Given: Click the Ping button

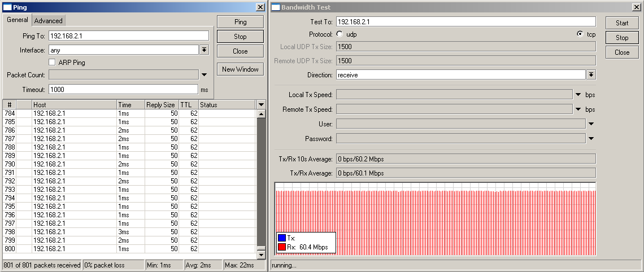Looking at the screenshot, I should [240, 22].
